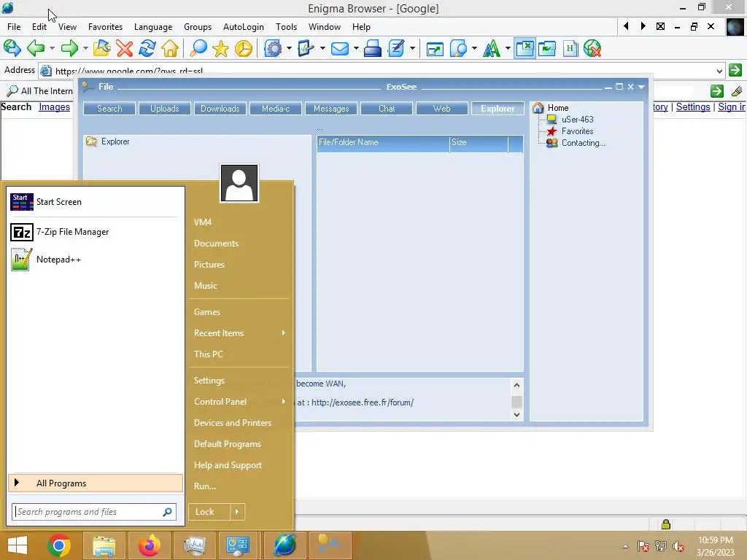Click the Windows Start button
Viewport: 747px width, 560px height.
[x=18, y=545]
